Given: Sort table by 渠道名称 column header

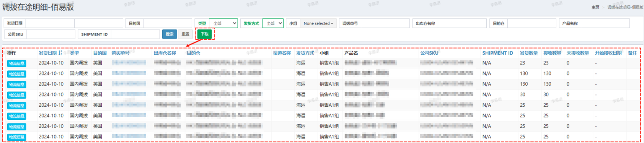Looking at the screenshot, I should [x=282, y=53].
